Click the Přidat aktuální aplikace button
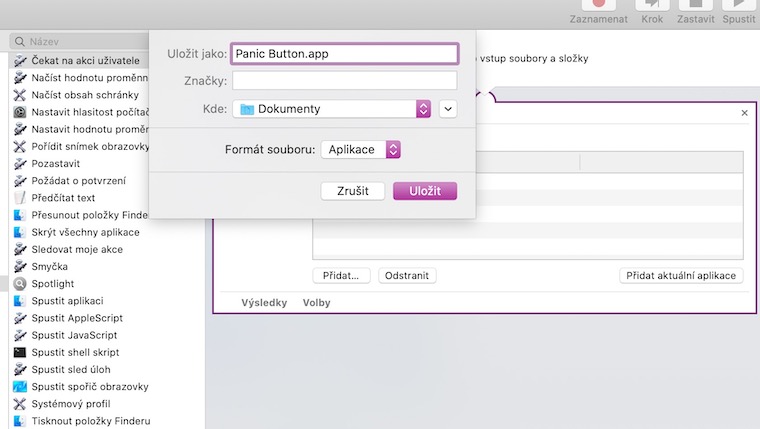 coord(681,275)
